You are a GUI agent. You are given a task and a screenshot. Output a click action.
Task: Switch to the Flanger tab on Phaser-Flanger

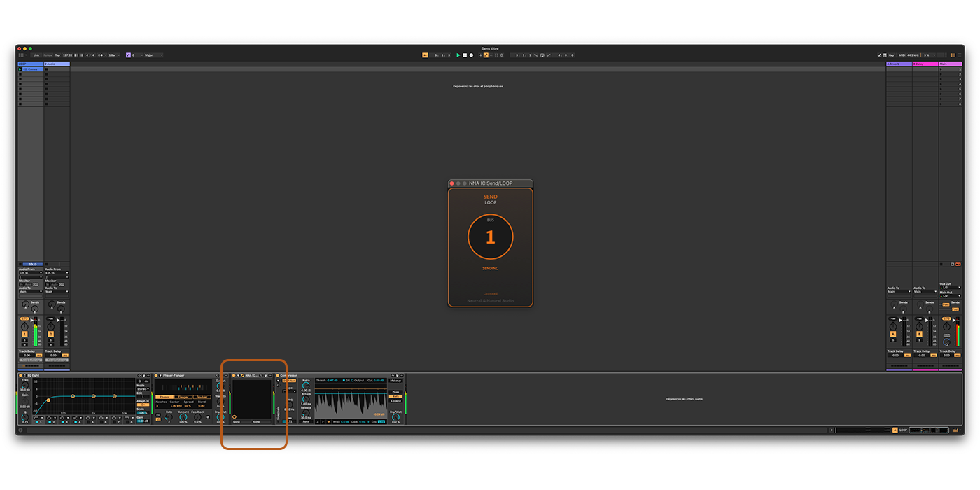click(x=183, y=397)
